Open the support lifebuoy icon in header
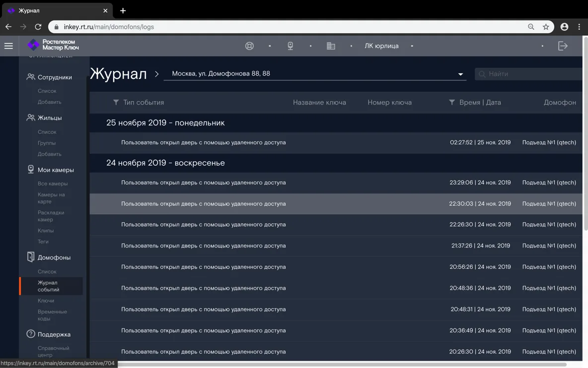 click(249, 46)
